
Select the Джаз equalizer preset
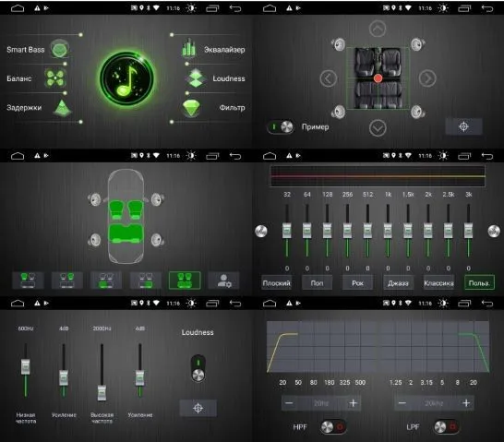[398, 283]
